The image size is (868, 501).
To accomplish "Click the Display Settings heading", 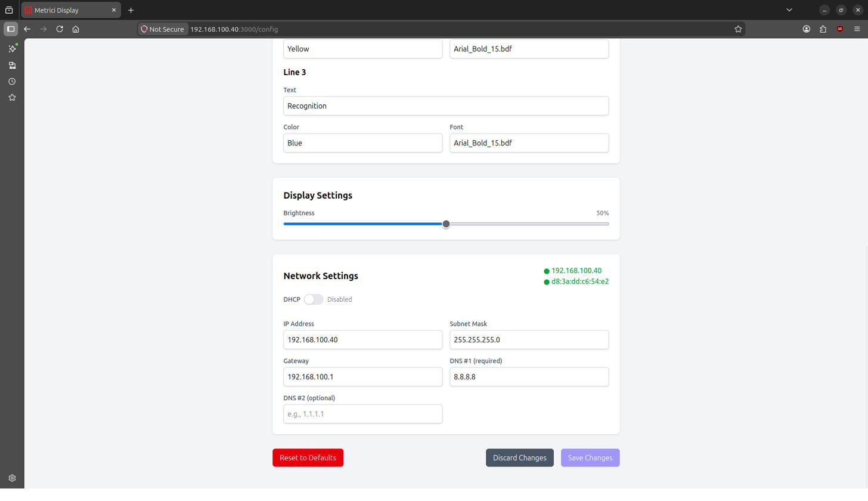I will pyautogui.click(x=318, y=196).
